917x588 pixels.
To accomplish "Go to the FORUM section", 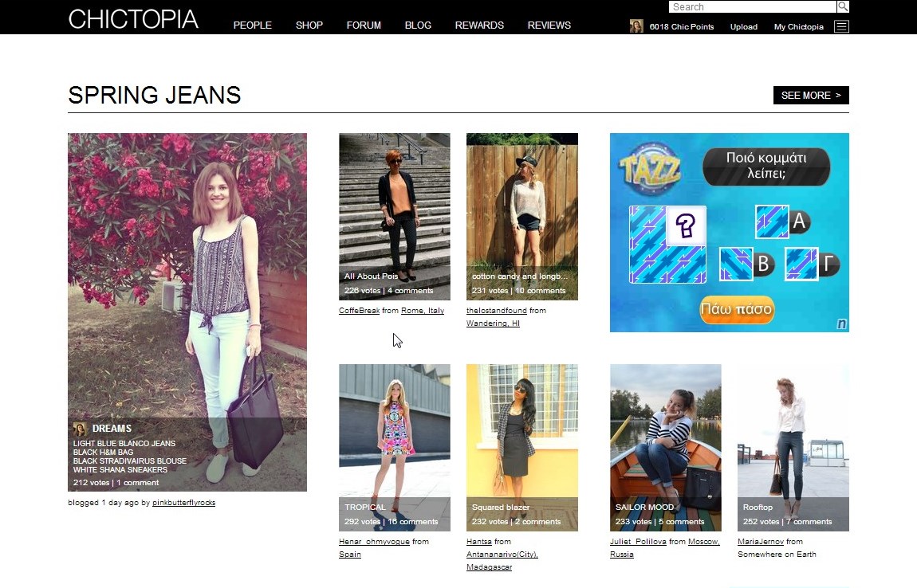I will pyautogui.click(x=364, y=25).
